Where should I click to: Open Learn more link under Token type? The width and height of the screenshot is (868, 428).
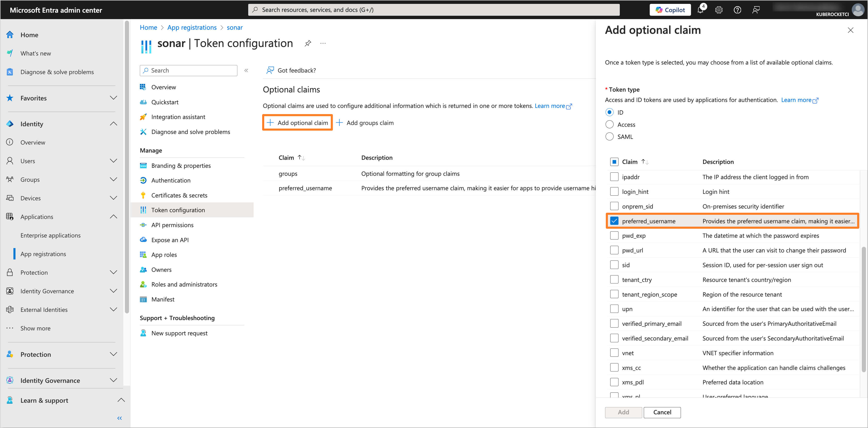(x=800, y=100)
